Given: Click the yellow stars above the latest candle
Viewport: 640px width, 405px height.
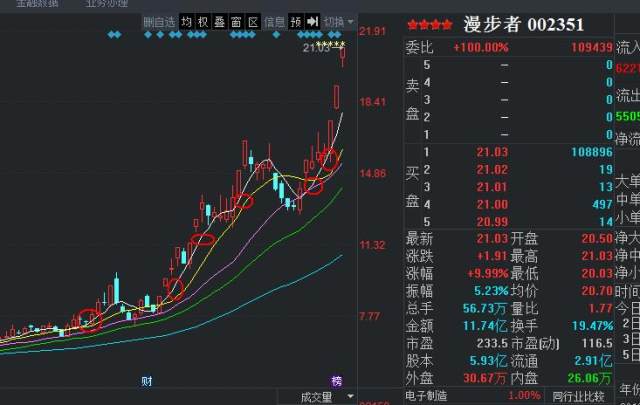Looking at the screenshot, I should 331,44.
